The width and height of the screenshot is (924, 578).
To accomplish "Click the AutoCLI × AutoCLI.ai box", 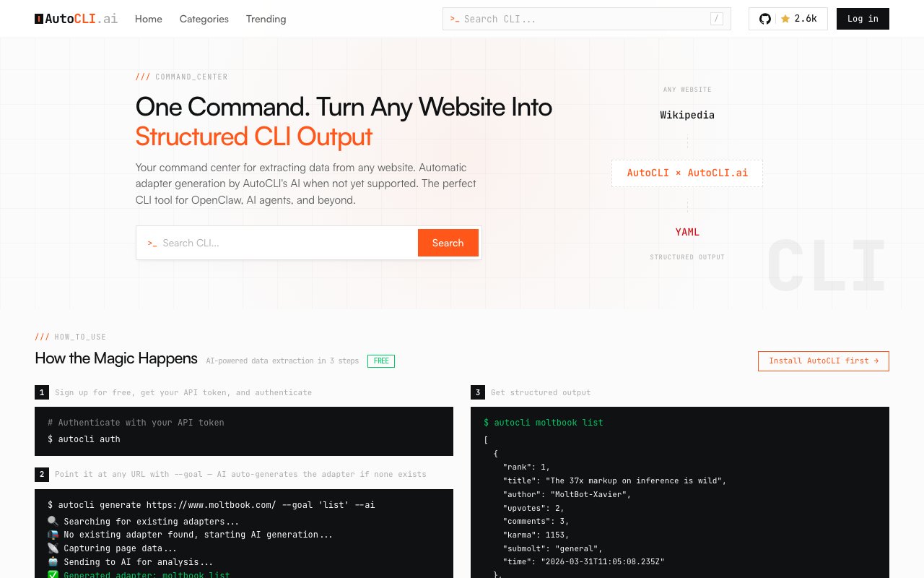I will 687,173.
